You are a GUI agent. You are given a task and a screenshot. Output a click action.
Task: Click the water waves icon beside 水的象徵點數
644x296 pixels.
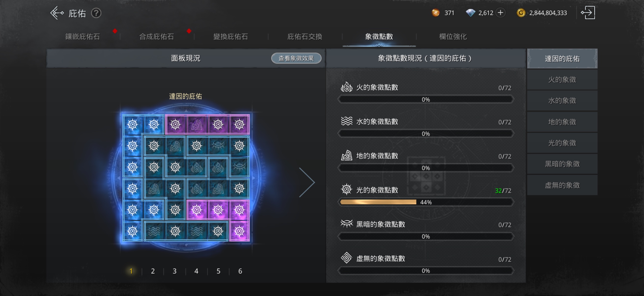click(347, 121)
